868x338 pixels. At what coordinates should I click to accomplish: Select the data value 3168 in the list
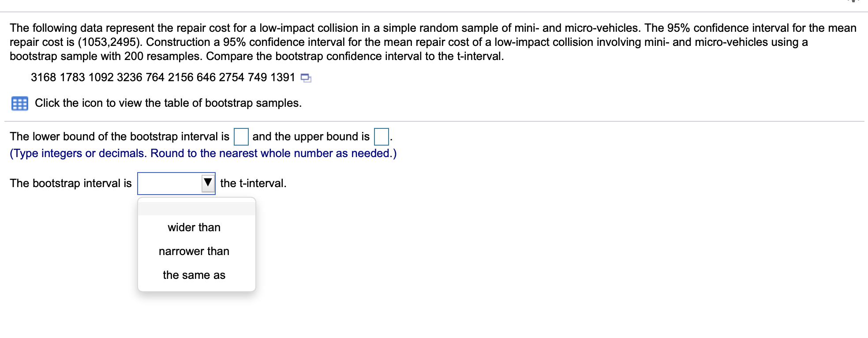click(43, 77)
